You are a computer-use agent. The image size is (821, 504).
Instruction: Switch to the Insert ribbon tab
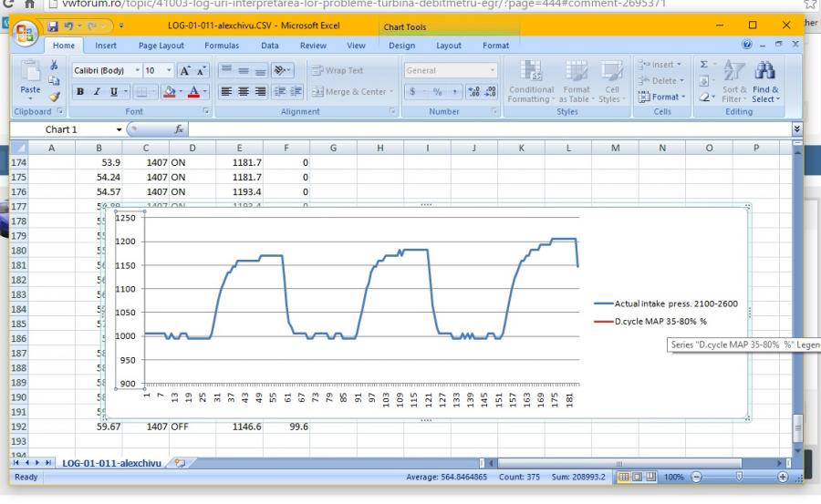106,45
